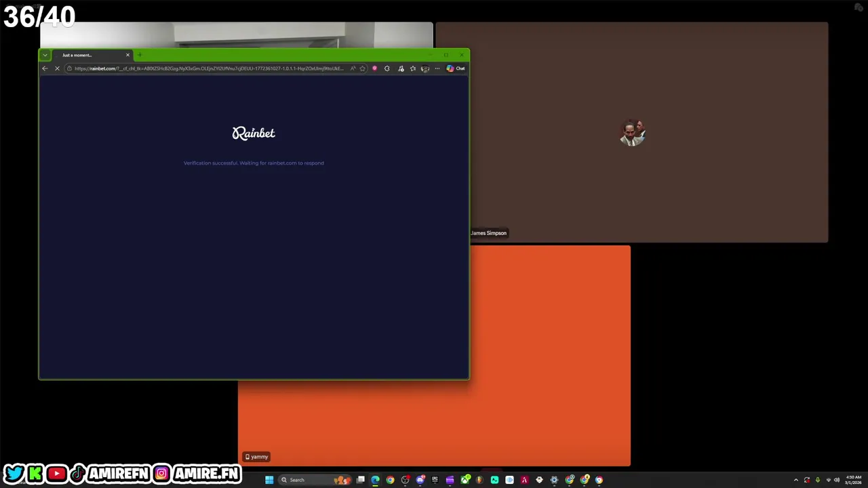Open the Edge profile avatar
The image size is (868, 488).
[425, 68]
